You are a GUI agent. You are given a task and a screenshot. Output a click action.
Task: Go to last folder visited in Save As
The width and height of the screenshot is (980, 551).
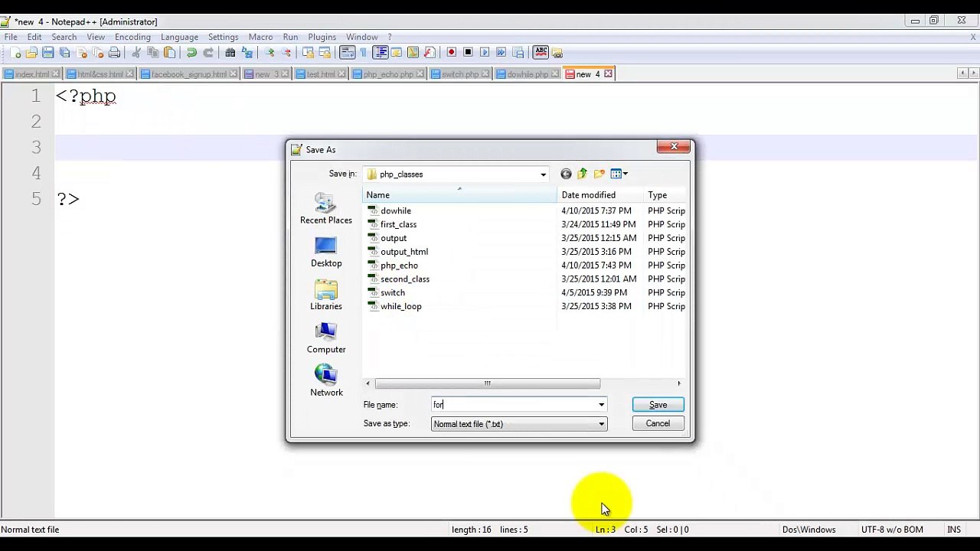point(566,174)
